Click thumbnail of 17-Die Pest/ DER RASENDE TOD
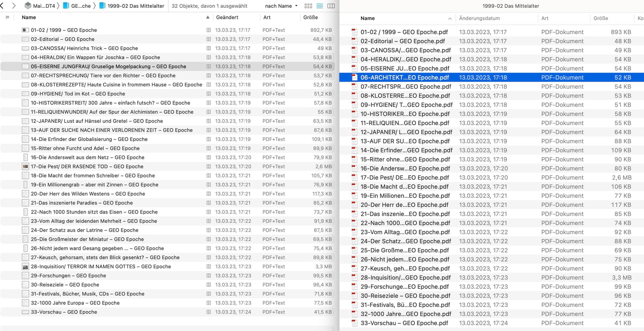The height and width of the screenshot is (331, 644). (x=25, y=166)
